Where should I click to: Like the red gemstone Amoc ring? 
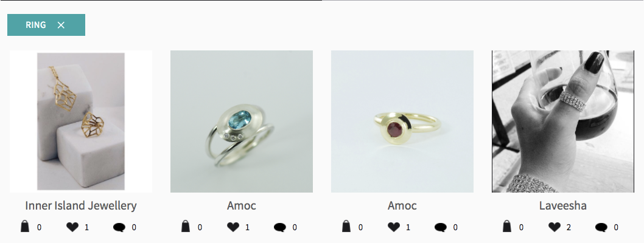coord(393,227)
